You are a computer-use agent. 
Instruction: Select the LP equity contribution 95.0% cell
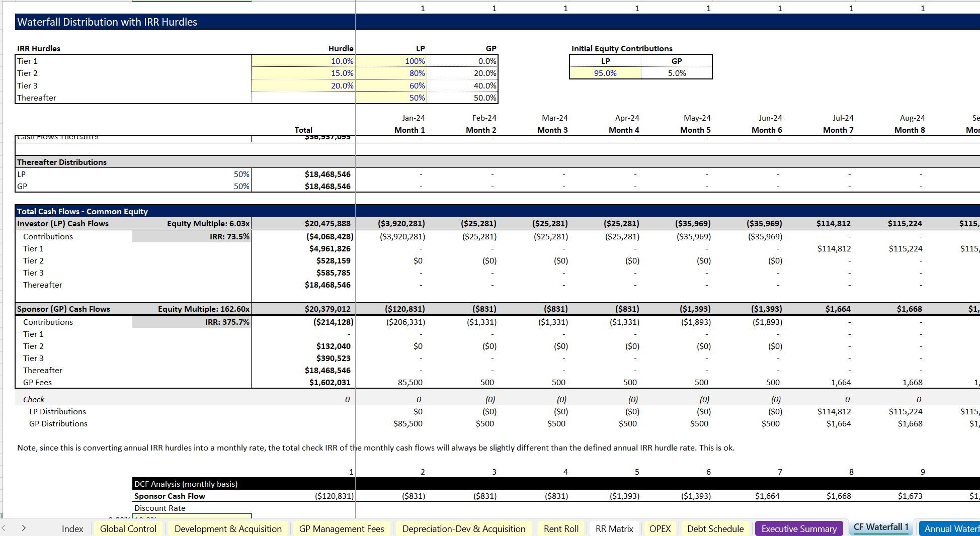coord(605,73)
